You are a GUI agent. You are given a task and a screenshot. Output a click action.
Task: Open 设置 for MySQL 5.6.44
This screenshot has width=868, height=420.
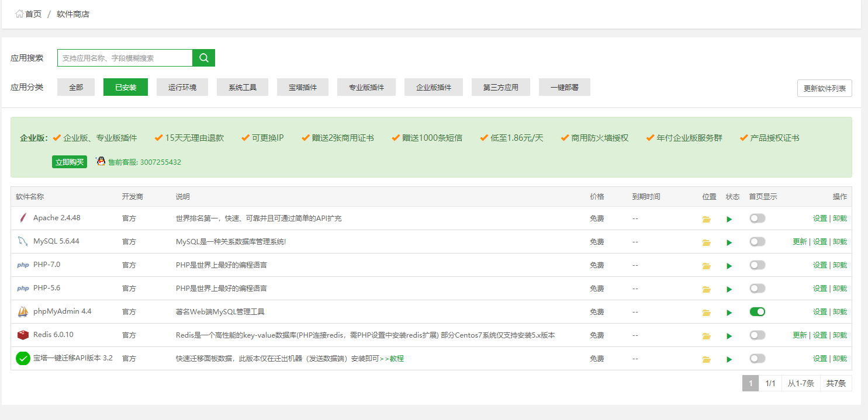pyautogui.click(x=820, y=242)
